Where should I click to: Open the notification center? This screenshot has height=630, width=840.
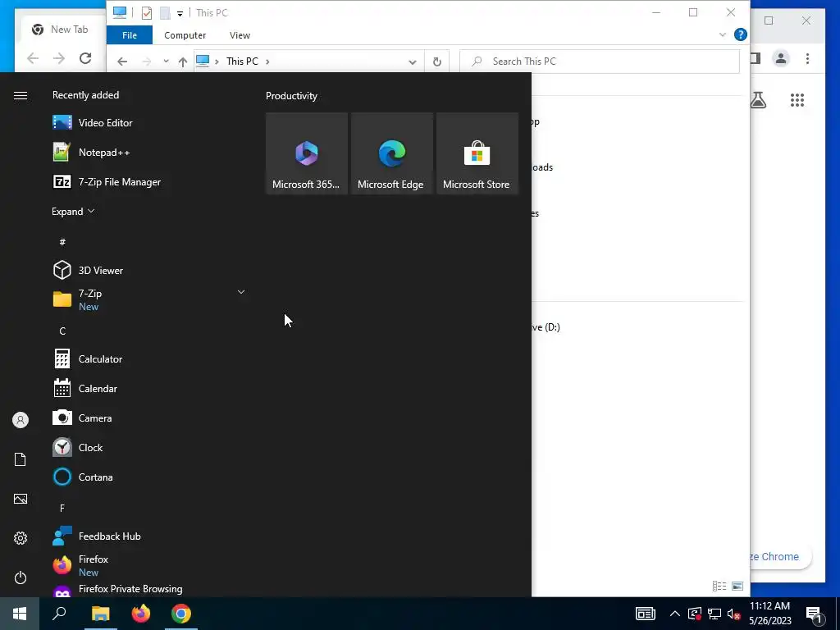point(814,614)
